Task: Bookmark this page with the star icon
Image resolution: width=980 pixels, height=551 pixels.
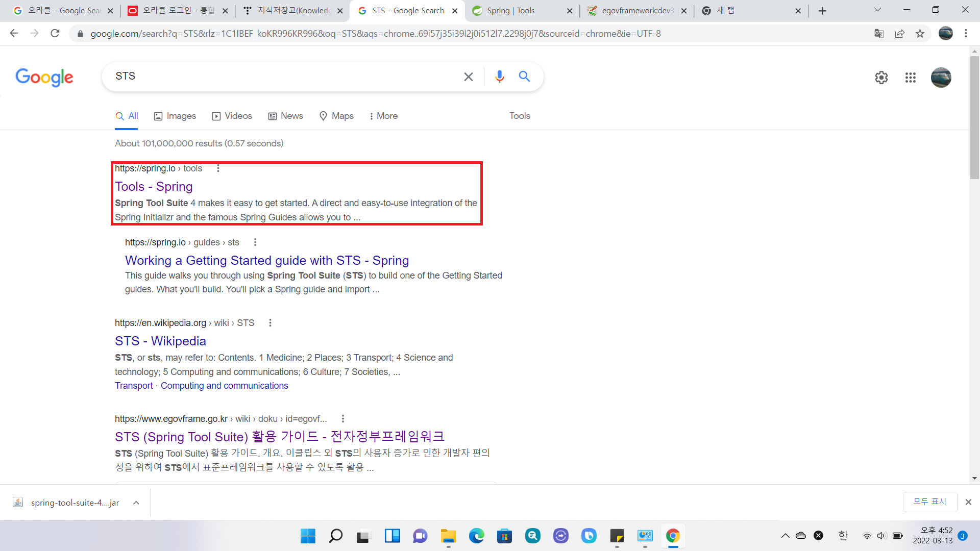Action: [920, 34]
